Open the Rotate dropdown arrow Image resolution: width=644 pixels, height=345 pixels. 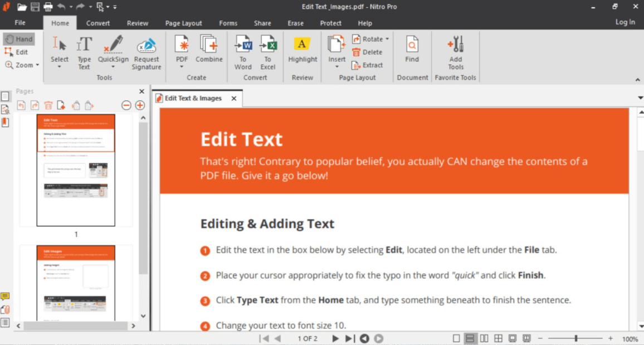387,39
